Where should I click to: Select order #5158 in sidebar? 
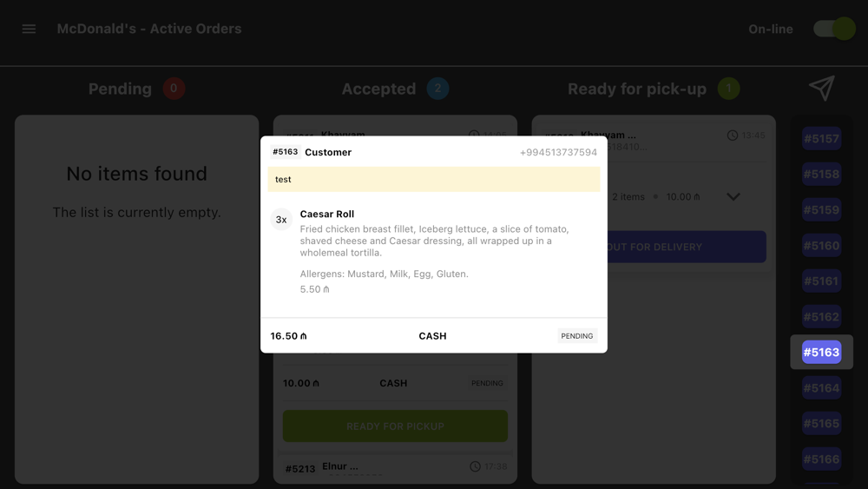821,174
